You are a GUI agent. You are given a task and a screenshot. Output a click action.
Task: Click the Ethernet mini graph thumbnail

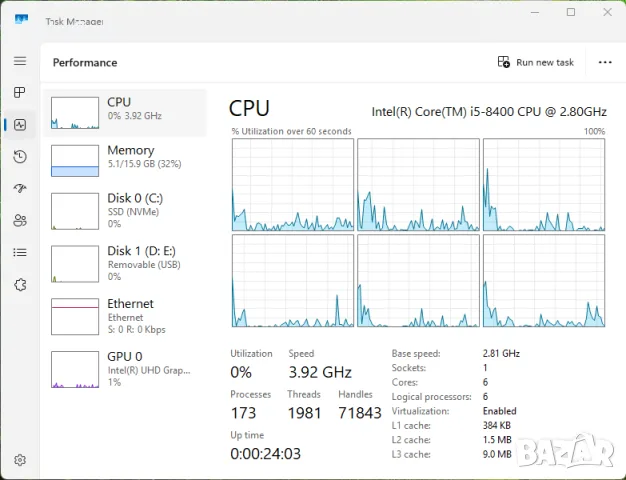(x=75, y=317)
